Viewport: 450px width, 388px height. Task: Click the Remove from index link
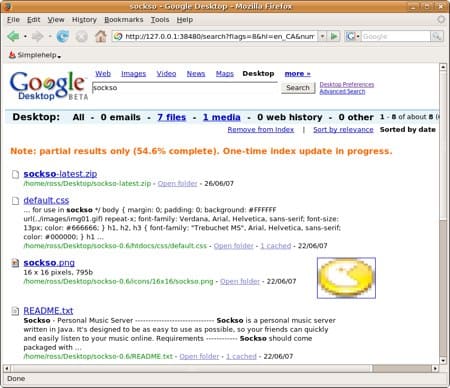pos(261,130)
